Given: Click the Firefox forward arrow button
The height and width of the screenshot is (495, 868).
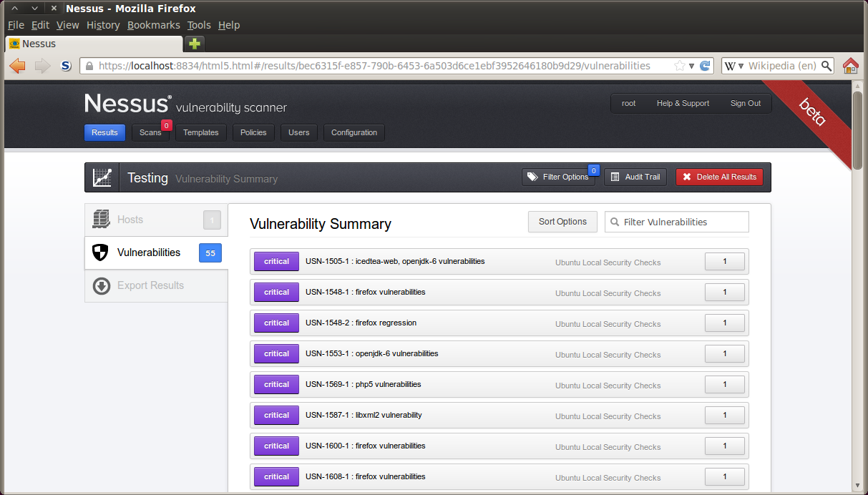Looking at the screenshot, I should pos(42,66).
